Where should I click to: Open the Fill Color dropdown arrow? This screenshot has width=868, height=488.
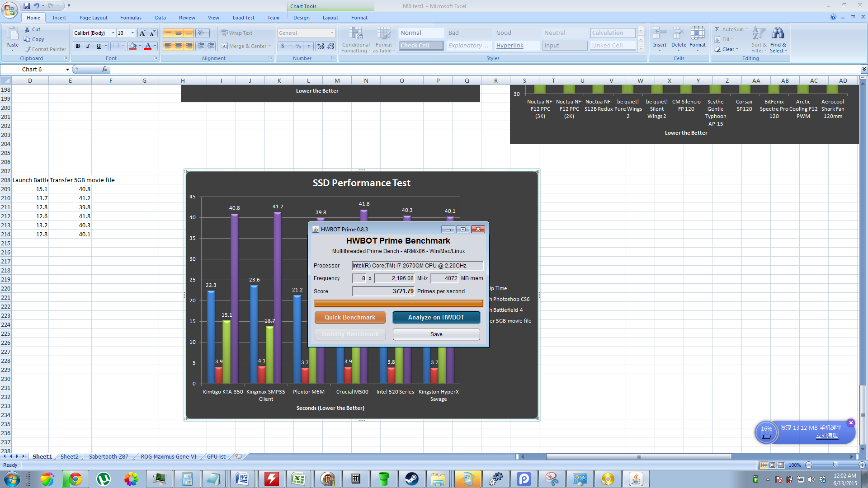pos(140,46)
